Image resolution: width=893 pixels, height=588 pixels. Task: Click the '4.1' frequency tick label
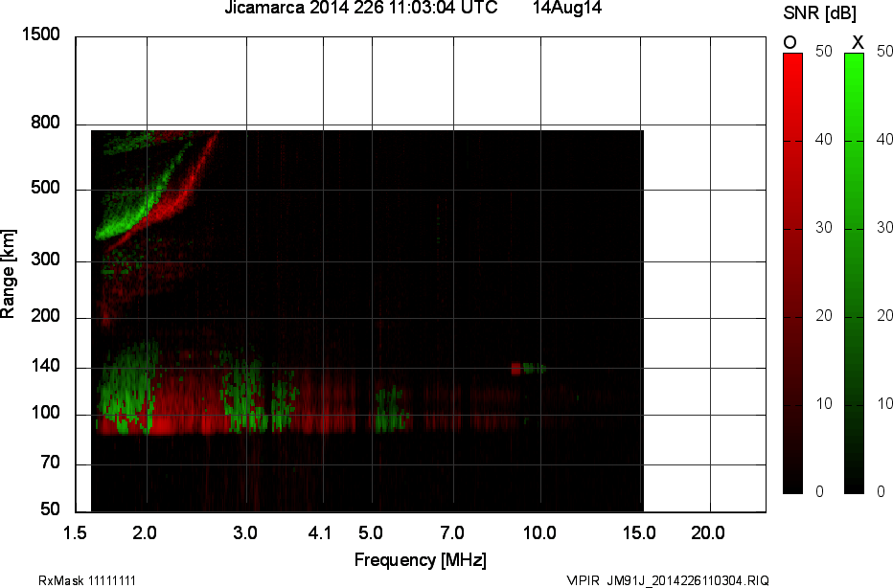coord(319,533)
